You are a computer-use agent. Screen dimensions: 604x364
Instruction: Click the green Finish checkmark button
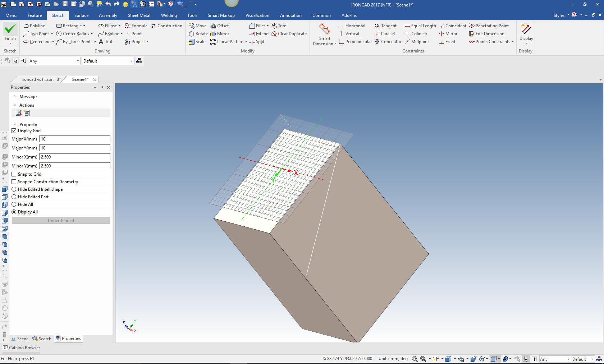(10, 32)
